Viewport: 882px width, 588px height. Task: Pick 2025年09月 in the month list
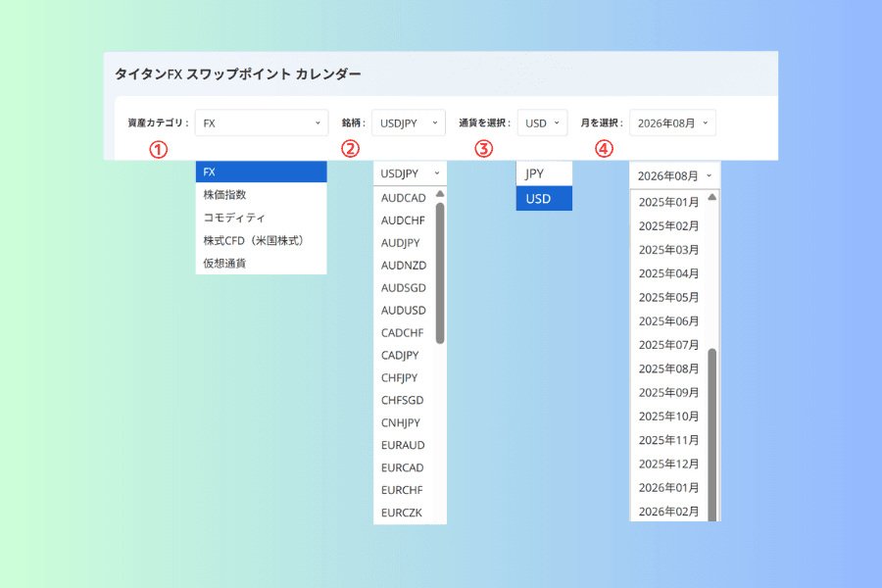coord(668,392)
